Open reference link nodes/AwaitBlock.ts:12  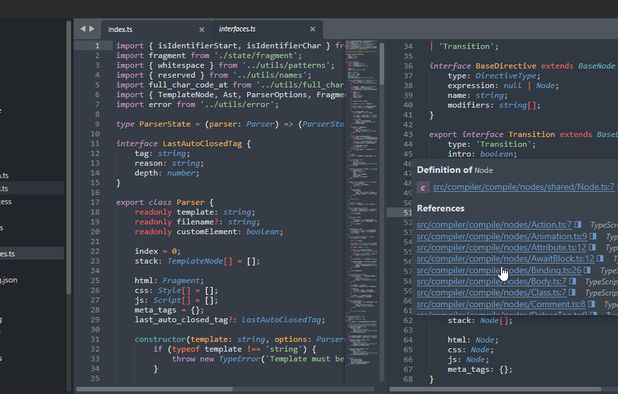[505, 259]
